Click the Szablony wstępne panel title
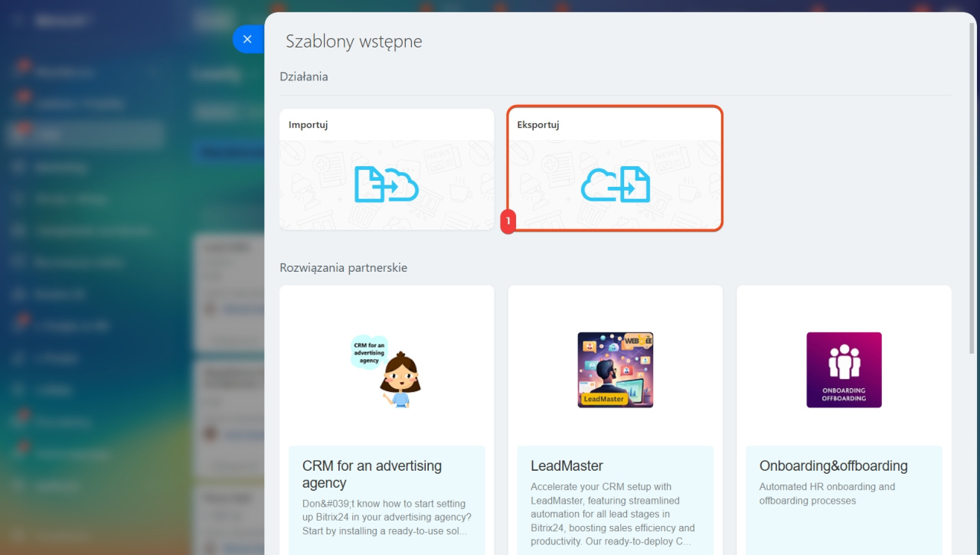Image resolution: width=980 pixels, height=555 pixels. (354, 41)
